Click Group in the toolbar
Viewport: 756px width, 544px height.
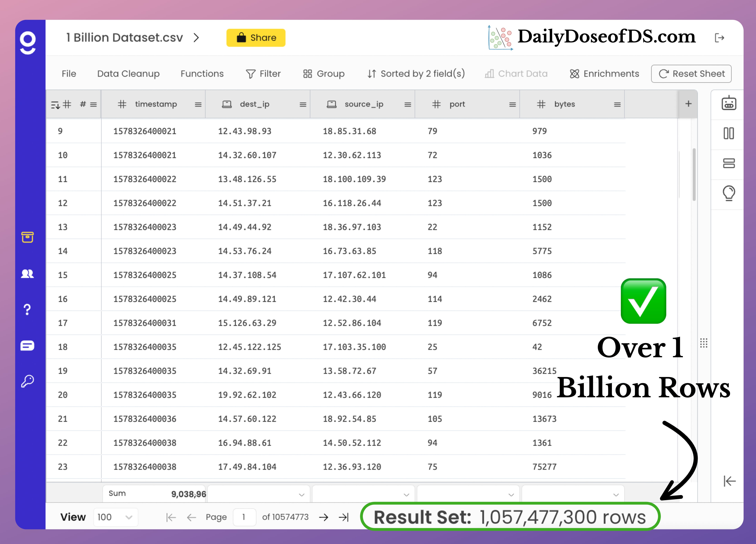pos(323,74)
